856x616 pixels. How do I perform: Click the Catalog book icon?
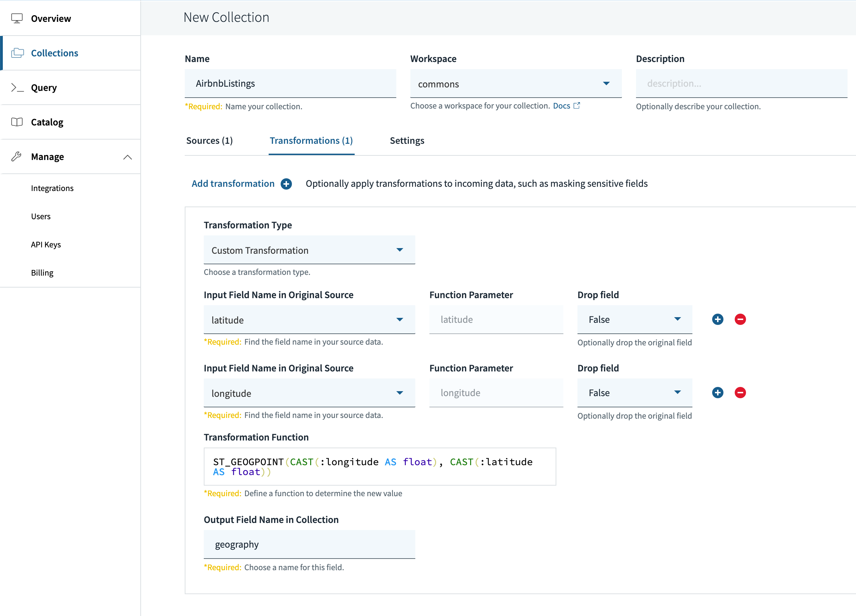(x=17, y=122)
